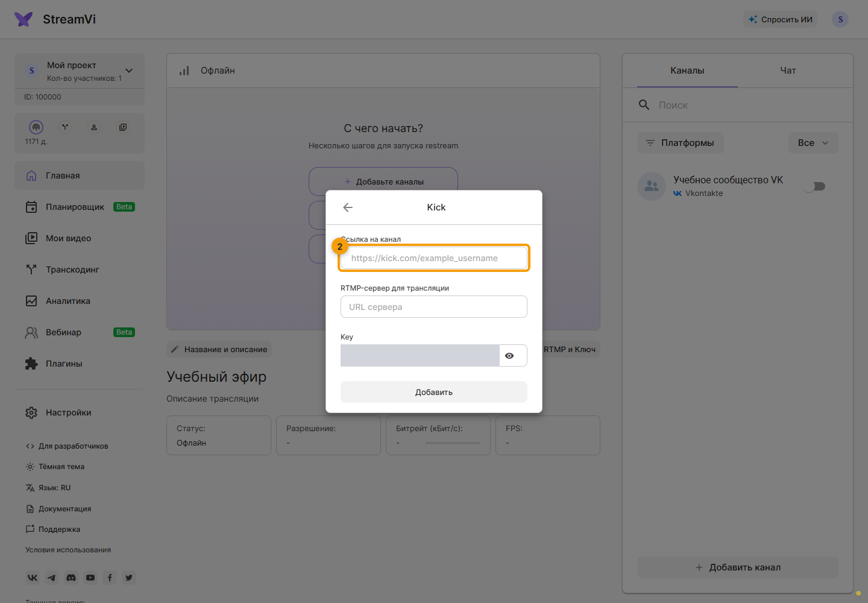Switch to the Чат tab

(788, 71)
